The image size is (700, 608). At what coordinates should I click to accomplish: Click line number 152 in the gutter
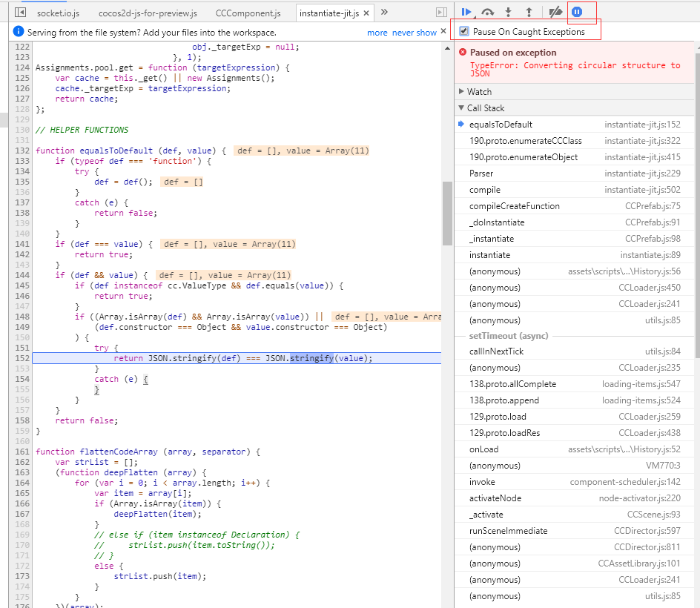click(x=21, y=358)
